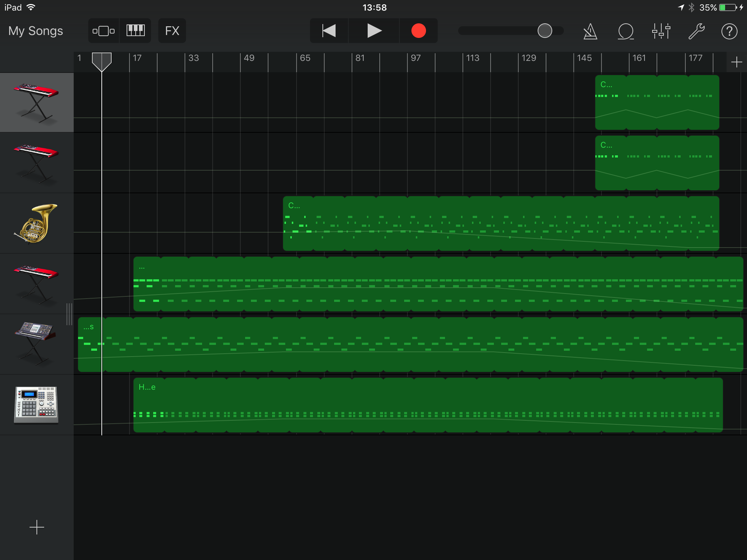Expand track headers using the drag handle
Image resolution: width=747 pixels, height=560 pixels.
(69, 314)
